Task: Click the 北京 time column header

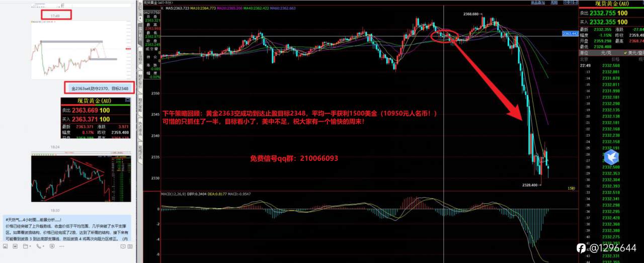Action: (584, 59)
